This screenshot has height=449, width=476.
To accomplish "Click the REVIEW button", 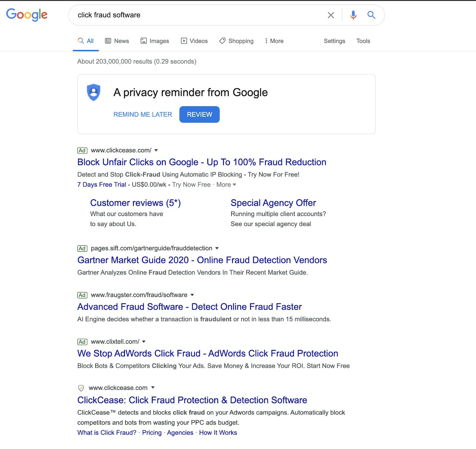I will coord(199,114).
